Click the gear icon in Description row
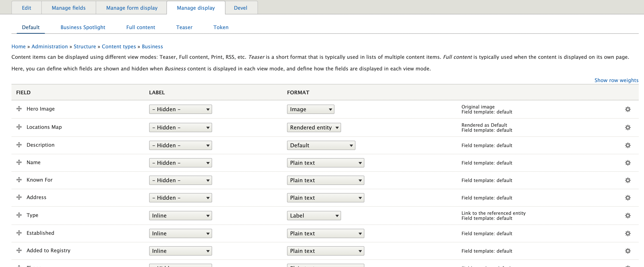The width and height of the screenshot is (644, 267). tap(627, 145)
